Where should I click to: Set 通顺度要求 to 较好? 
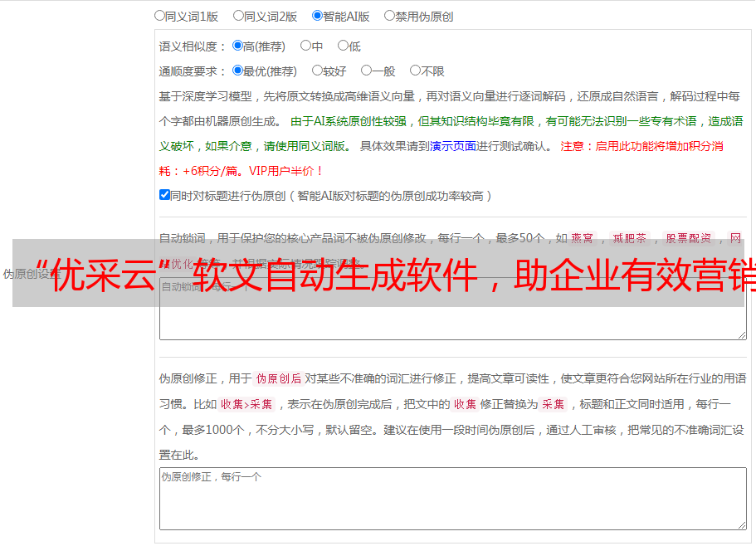coord(317,71)
